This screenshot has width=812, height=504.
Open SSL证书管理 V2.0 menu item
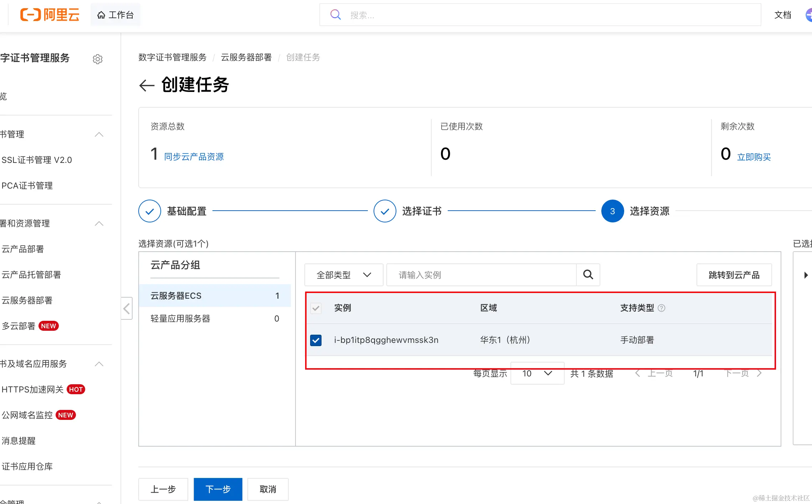click(37, 160)
